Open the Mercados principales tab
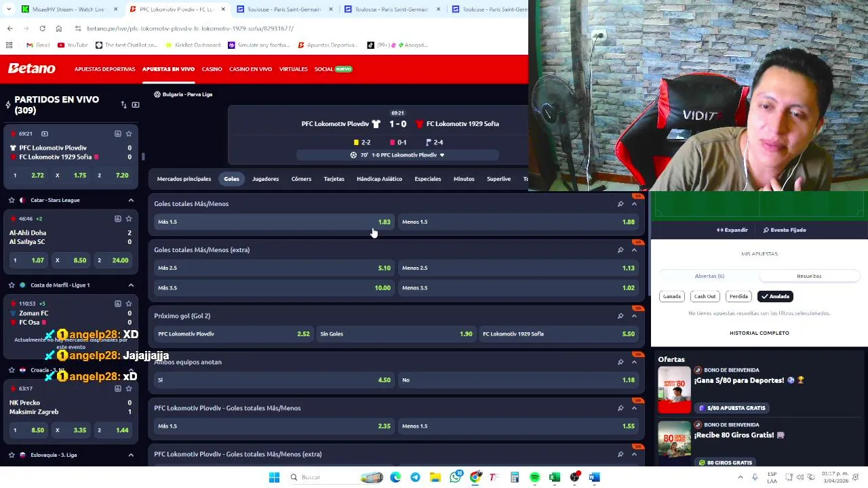868x488 pixels. point(184,179)
